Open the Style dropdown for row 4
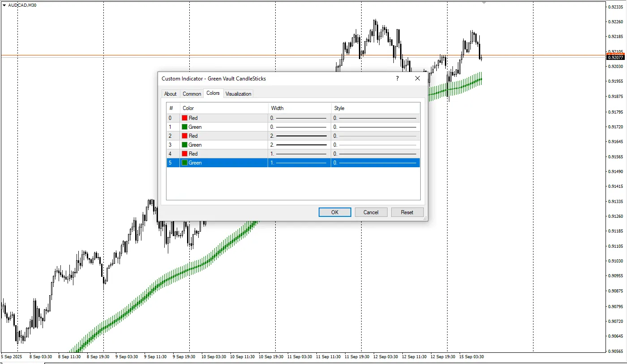 coord(375,154)
